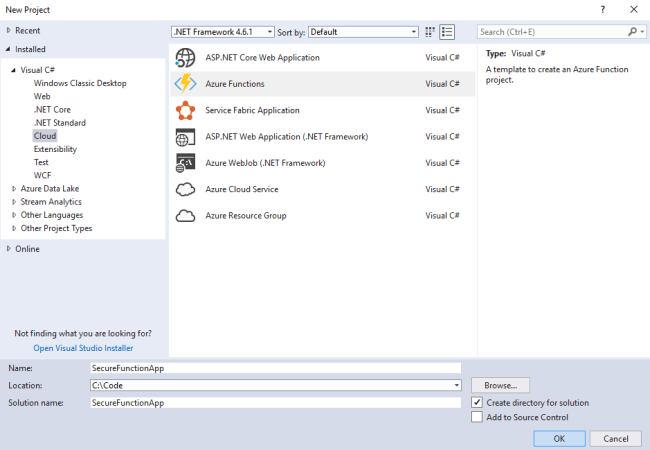Click in the Name text field
Image resolution: width=650 pixels, height=450 pixels.
click(276, 368)
